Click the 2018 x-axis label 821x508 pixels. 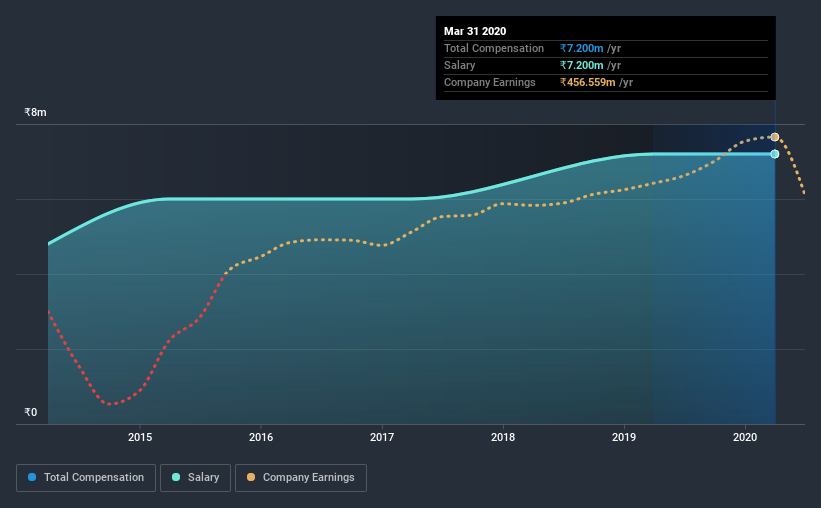pyautogui.click(x=503, y=437)
